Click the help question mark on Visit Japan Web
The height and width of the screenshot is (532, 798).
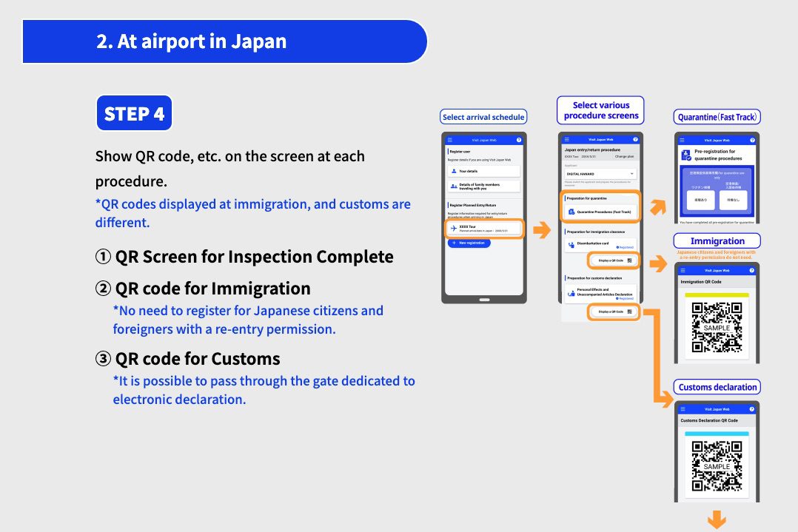(519, 139)
